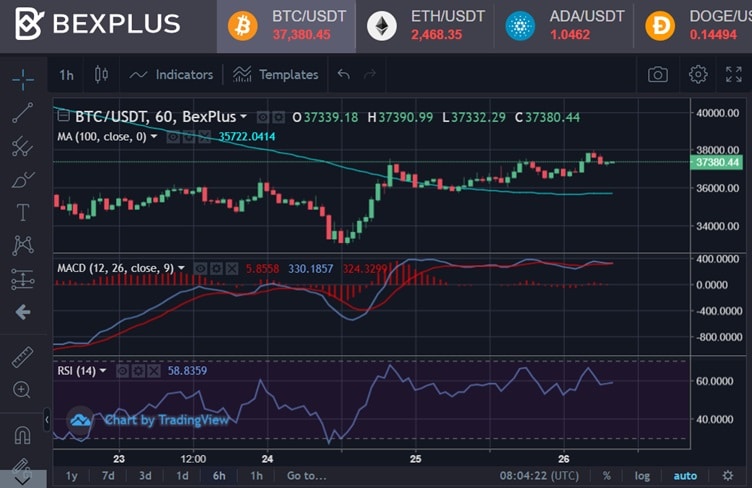Open BTC/USDT symbol legend dropdown arrow
752x488 pixels.
[244, 116]
